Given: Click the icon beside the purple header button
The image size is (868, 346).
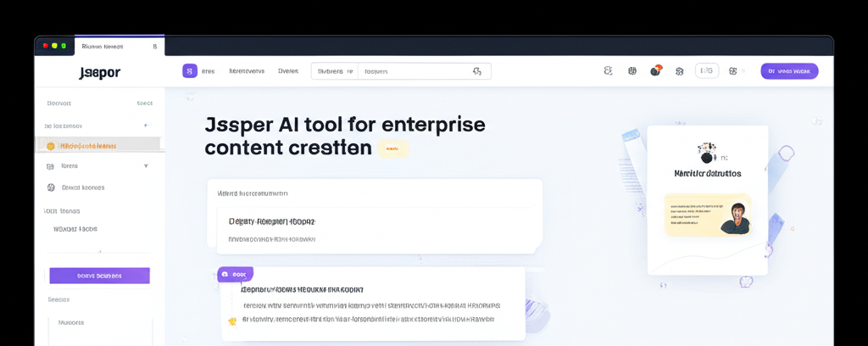Looking at the screenshot, I should pyautogui.click(x=733, y=71).
